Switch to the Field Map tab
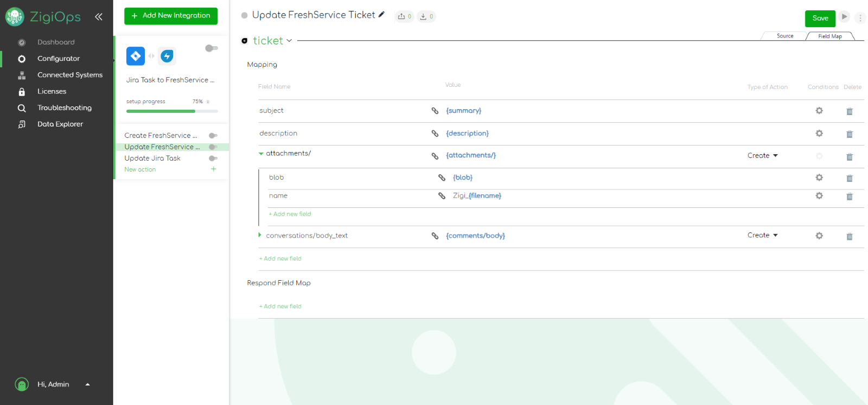 click(x=830, y=36)
